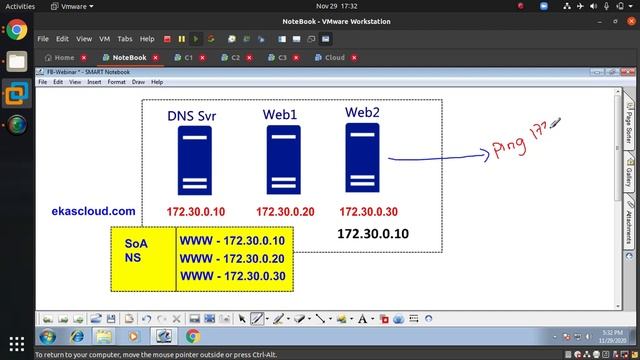The image size is (640, 360).
Task: Select the Creative Pen tool
Action: [x=279, y=319]
